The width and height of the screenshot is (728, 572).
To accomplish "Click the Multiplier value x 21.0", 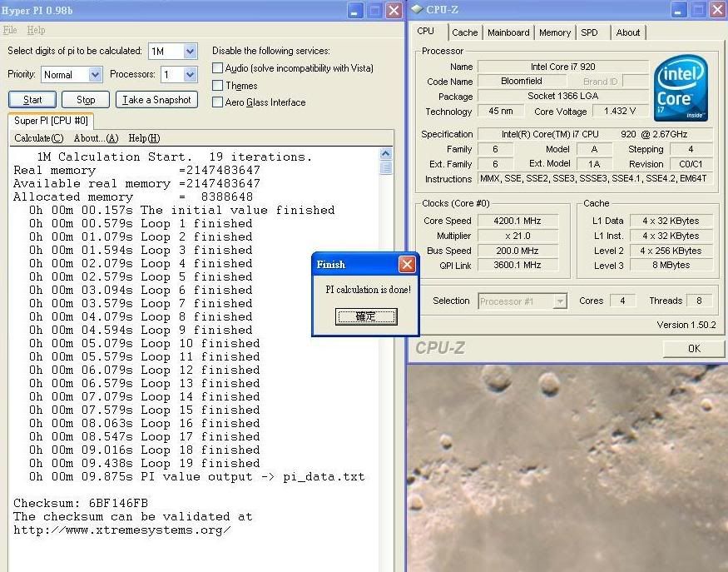I will click(x=518, y=236).
